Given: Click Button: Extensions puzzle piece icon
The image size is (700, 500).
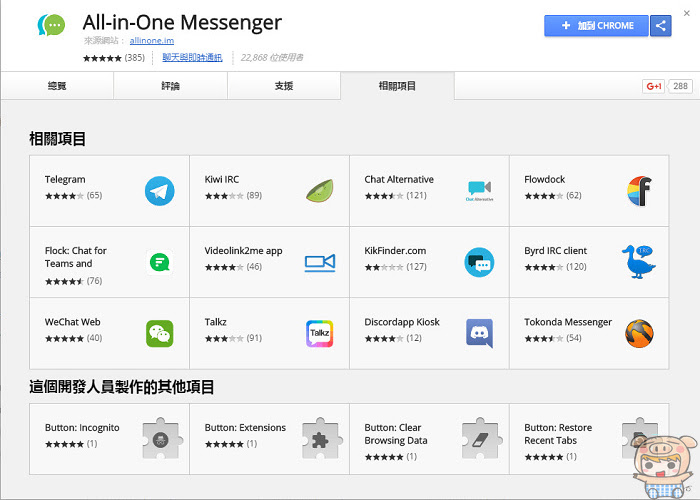Looking at the screenshot, I should click(x=322, y=440).
